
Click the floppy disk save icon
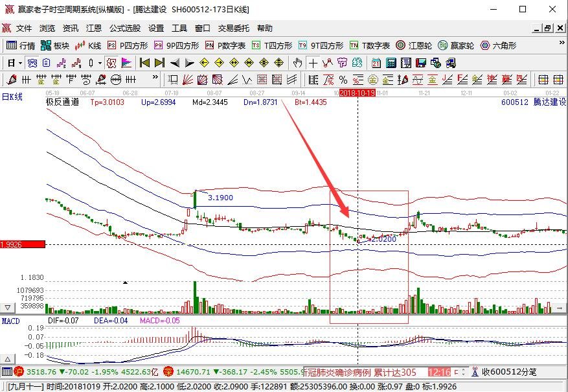[420, 63]
